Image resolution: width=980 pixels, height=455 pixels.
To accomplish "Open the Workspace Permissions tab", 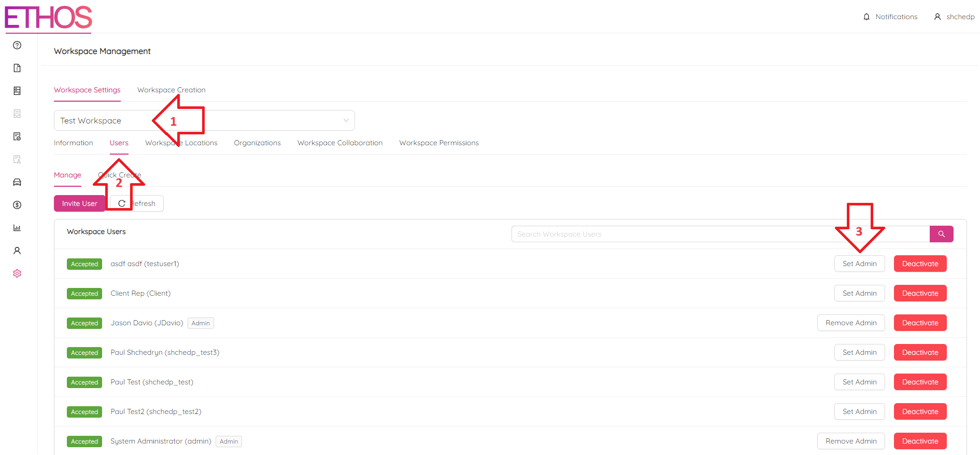I will point(438,143).
